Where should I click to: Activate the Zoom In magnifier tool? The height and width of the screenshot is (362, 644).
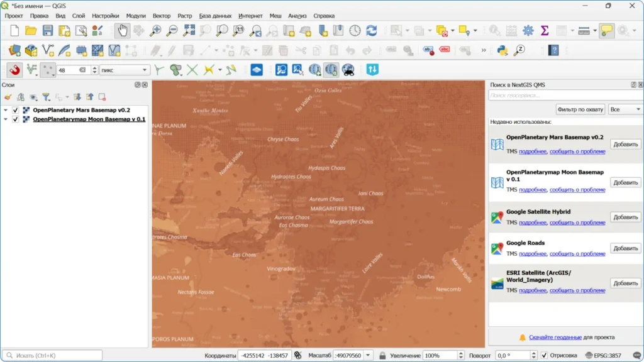(x=156, y=31)
